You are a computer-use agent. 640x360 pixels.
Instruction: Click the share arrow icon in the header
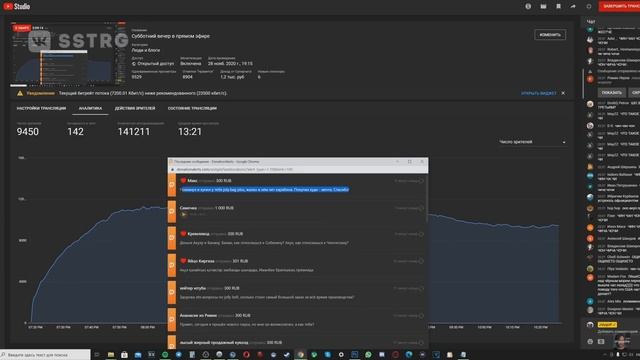573,6
